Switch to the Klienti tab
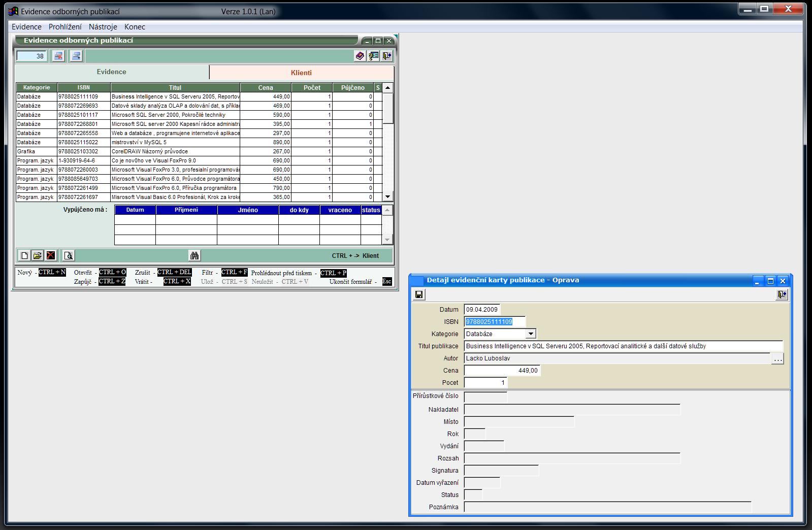The image size is (812, 530). (x=301, y=73)
